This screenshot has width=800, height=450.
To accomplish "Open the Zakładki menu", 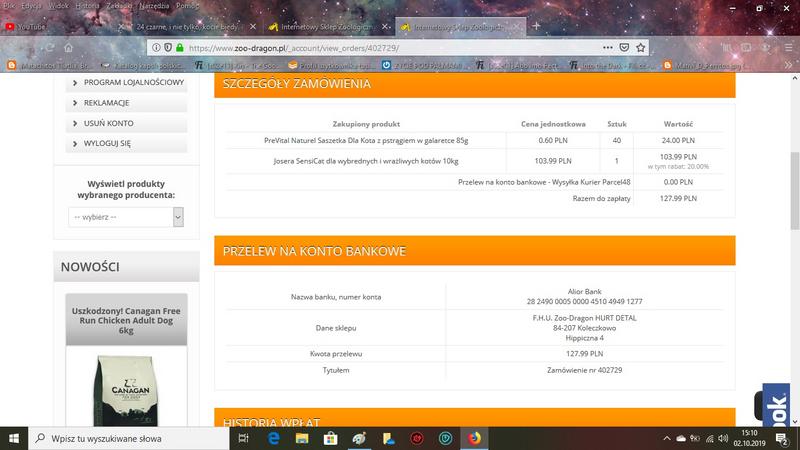I will point(119,6).
